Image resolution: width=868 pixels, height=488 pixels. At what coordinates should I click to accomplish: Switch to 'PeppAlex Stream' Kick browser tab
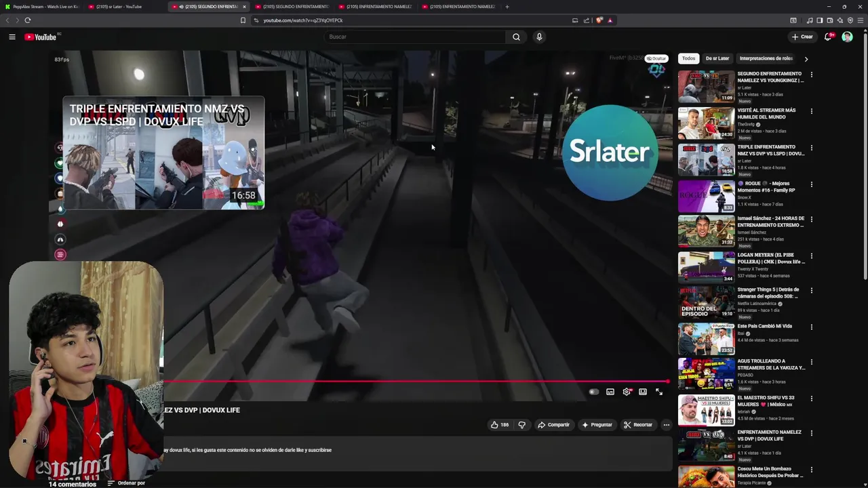[42, 7]
